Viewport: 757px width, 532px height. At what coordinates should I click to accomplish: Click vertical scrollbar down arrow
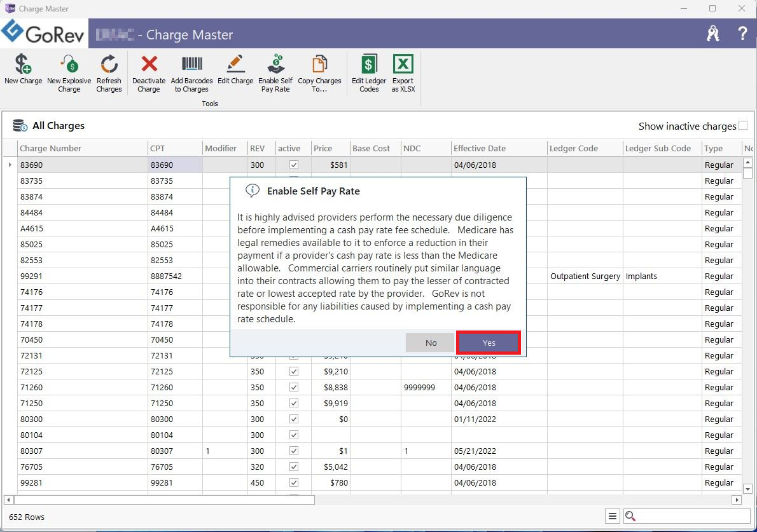pos(747,489)
